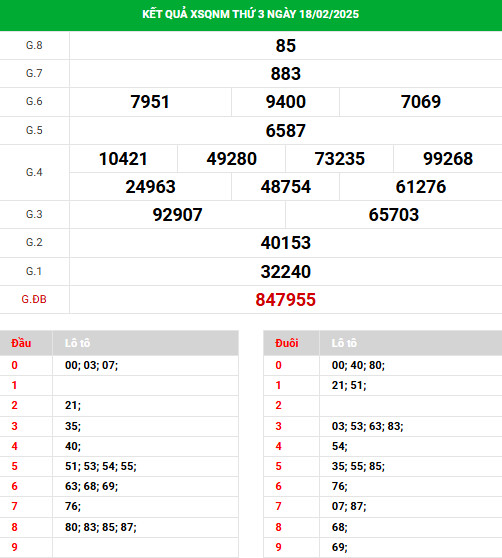The image size is (502, 558).
Task: Select the Đầu 8 values 80; 83; 85; 87;
Action: coord(101,527)
